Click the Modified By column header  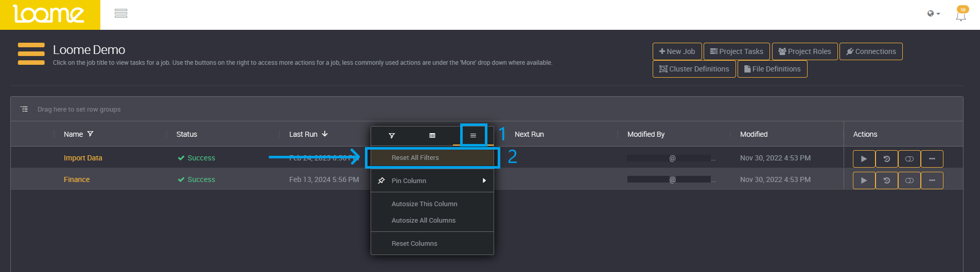click(646, 134)
